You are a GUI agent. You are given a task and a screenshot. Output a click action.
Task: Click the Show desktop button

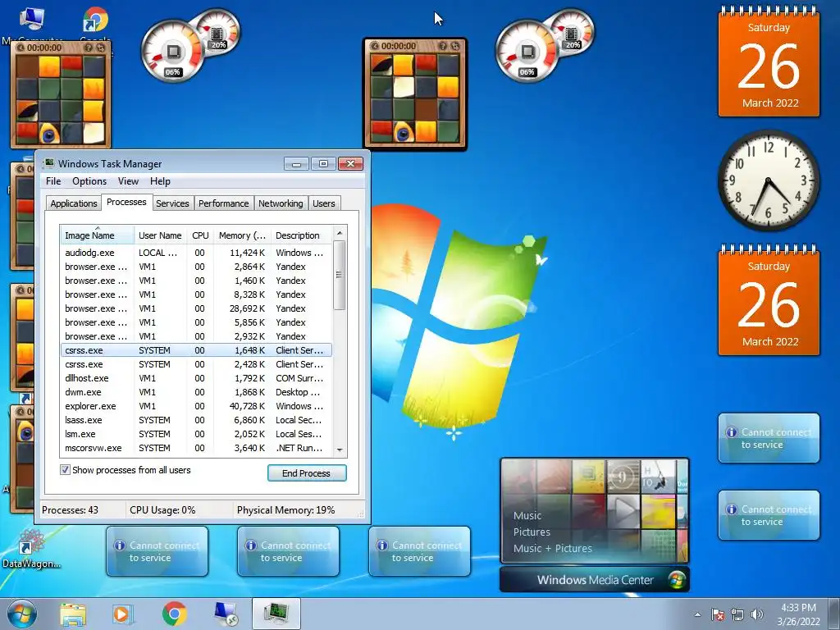tap(834, 614)
